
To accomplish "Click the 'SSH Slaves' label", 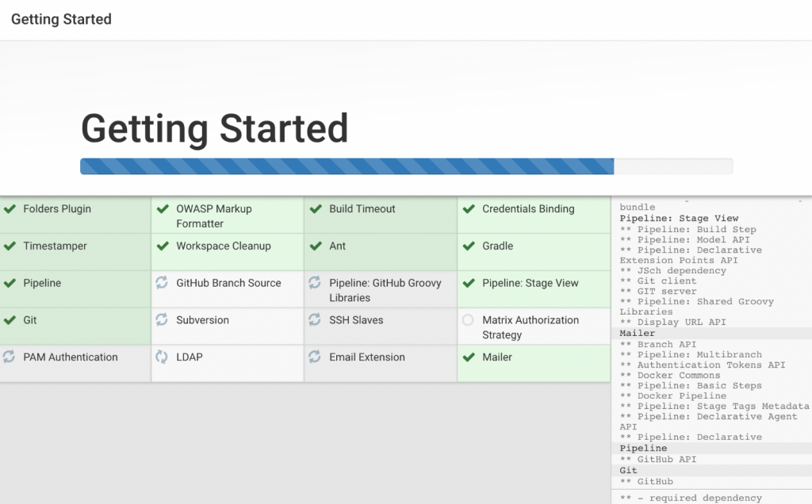I will click(356, 320).
